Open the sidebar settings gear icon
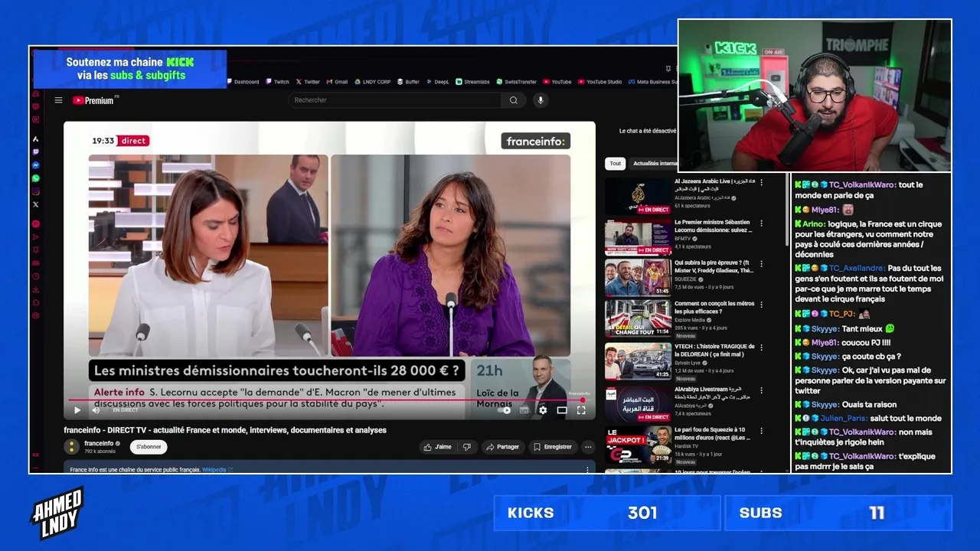Viewport: 980px width, 551px height. click(x=36, y=316)
